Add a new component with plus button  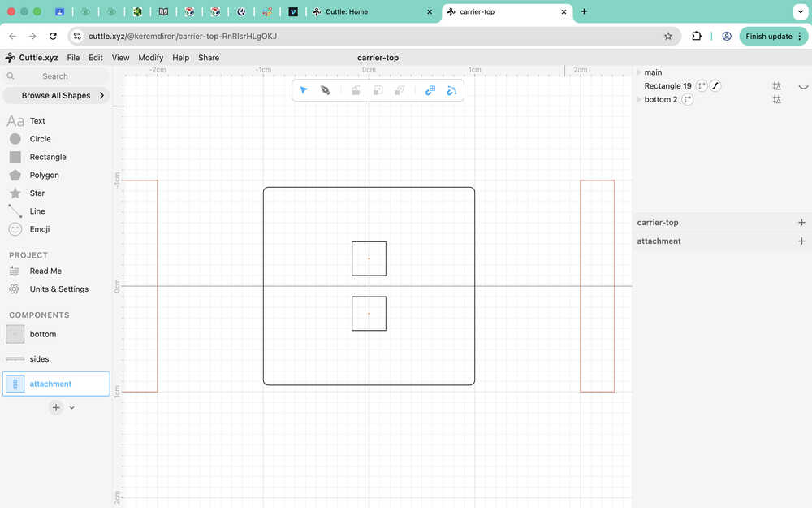56,407
